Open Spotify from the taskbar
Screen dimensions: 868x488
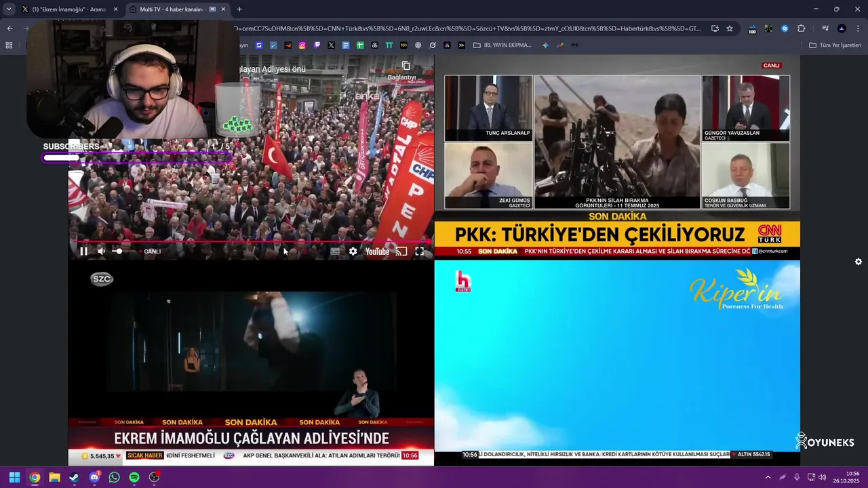click(134, 477)
